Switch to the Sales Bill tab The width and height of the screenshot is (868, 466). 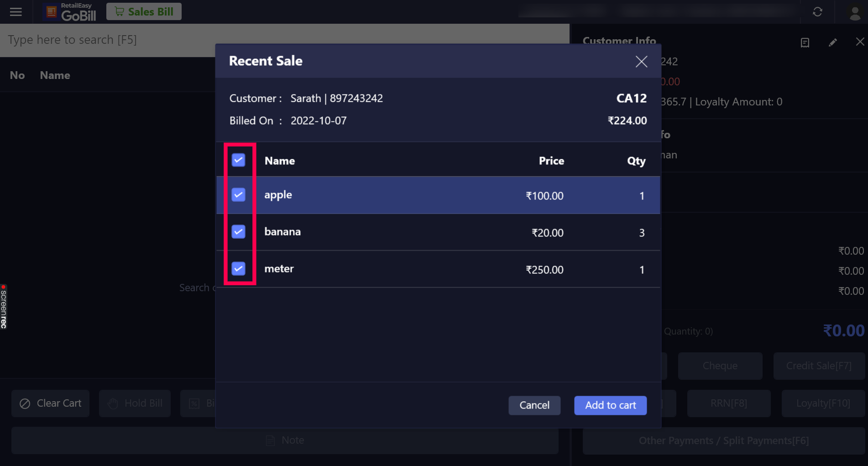pyautogui.click(x=144, y=11)
